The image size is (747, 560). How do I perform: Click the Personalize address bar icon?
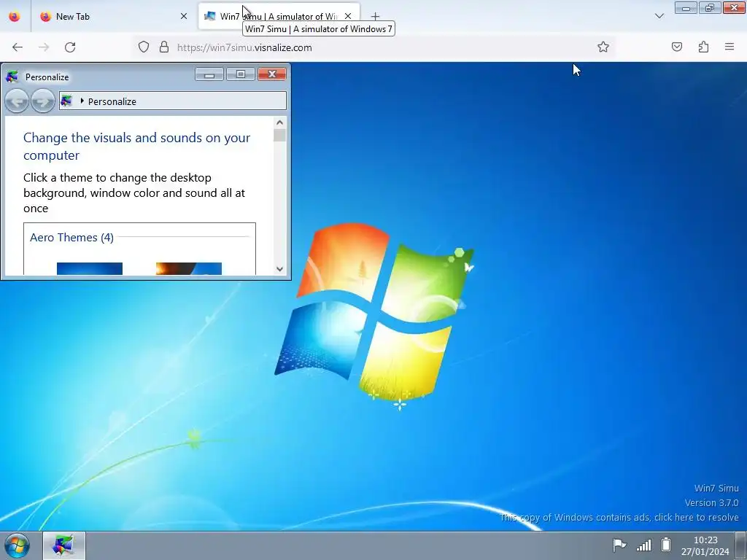pos(66,101)
